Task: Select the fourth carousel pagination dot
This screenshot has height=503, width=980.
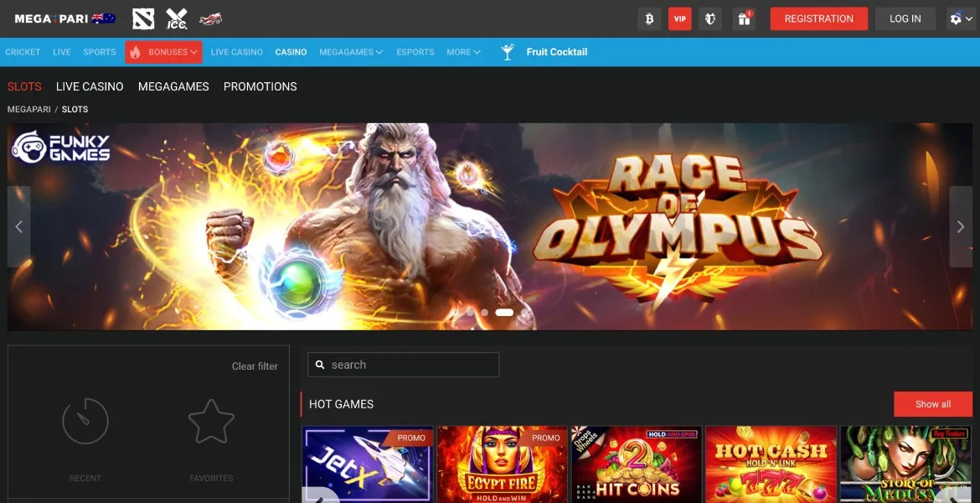Action: click(x=524, y=312)
